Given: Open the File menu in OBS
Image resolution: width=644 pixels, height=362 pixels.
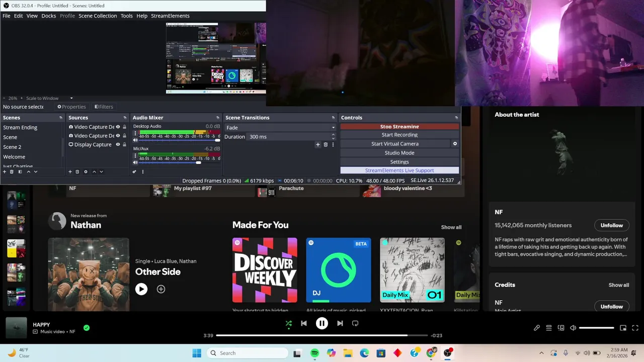Looking at the screenshot, I should click(x=7, y=16).
